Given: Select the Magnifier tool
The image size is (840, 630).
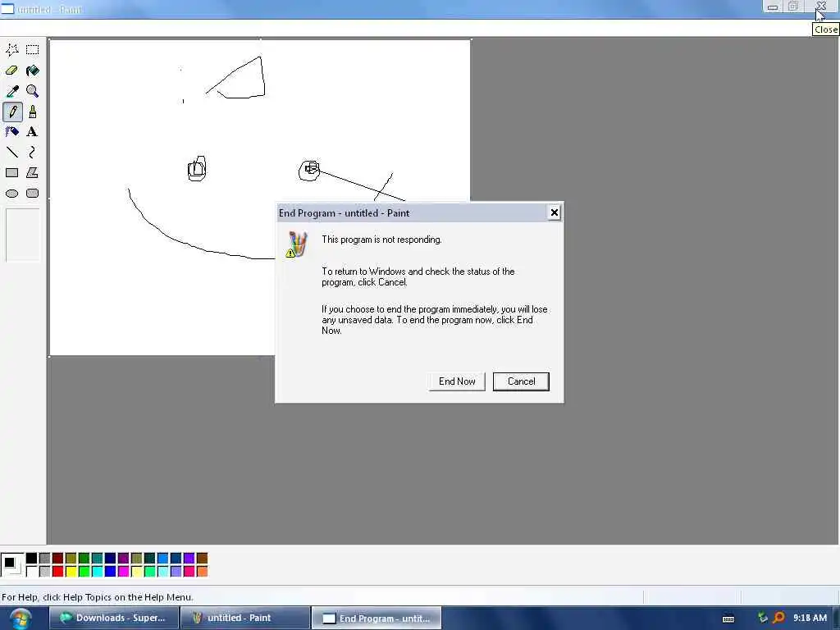Looking at the screenshot, I should click(x=33, y=91).
